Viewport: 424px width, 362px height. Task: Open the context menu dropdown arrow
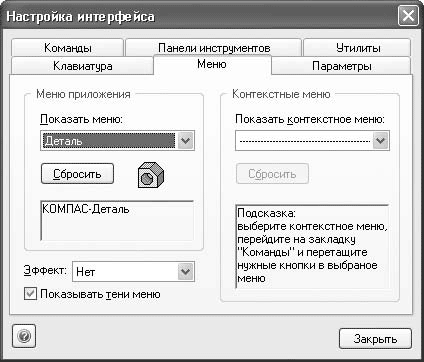(x=380, y=141)
